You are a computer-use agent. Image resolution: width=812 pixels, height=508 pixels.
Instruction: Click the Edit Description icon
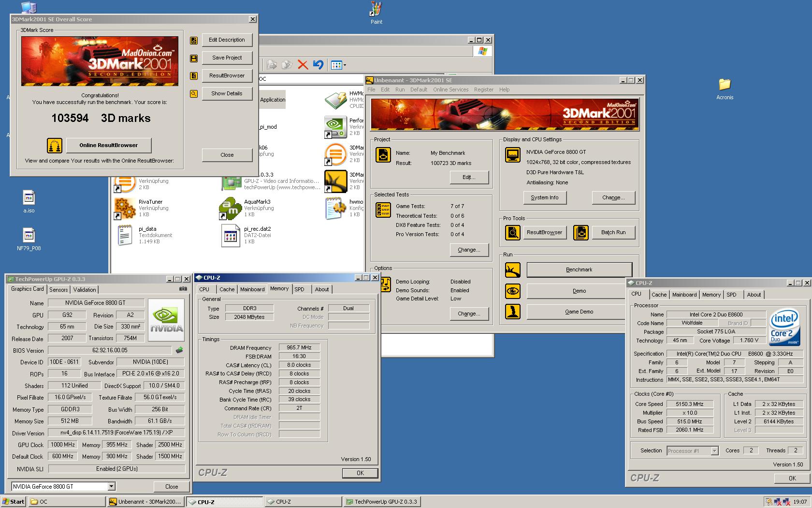[194, 41]
